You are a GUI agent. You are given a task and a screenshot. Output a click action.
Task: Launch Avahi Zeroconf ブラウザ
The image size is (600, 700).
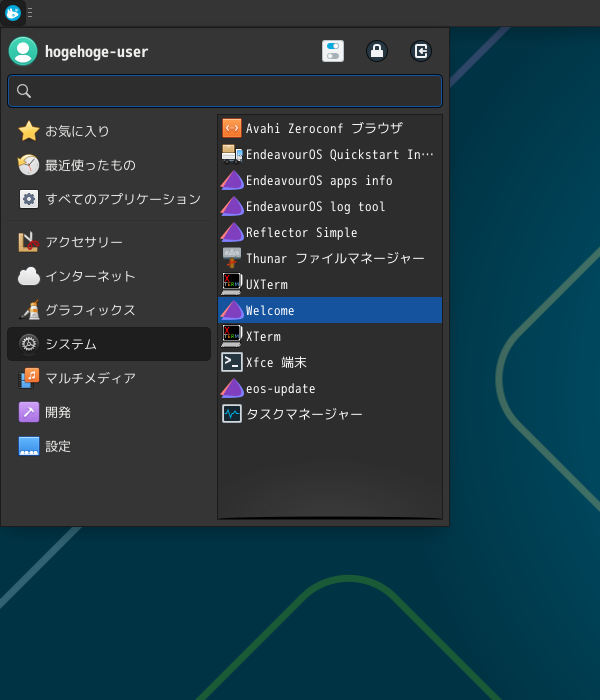click(330, 129)
